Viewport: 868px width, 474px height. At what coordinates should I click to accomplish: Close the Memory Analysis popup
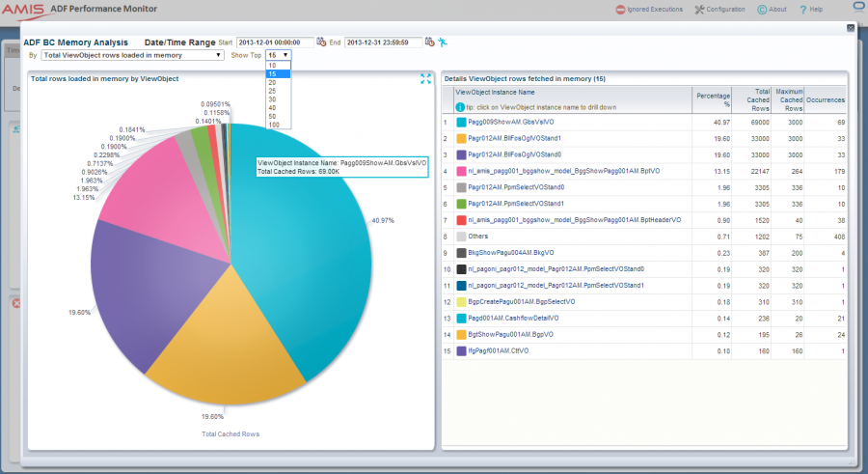[x=850, y=29]
